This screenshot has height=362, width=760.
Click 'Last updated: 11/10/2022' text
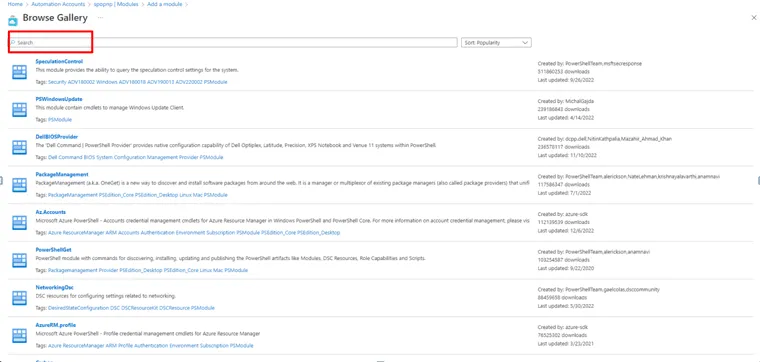567,155
